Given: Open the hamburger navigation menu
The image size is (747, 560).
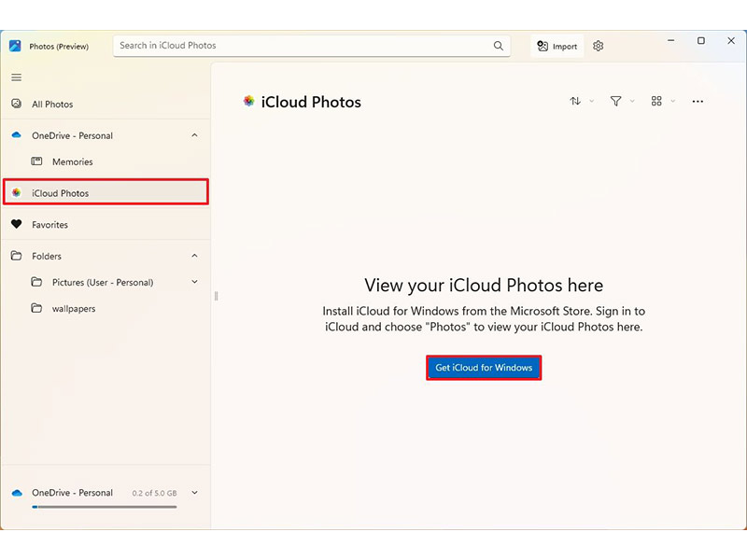Looking at the screenshot, I should tap(17, 77).
